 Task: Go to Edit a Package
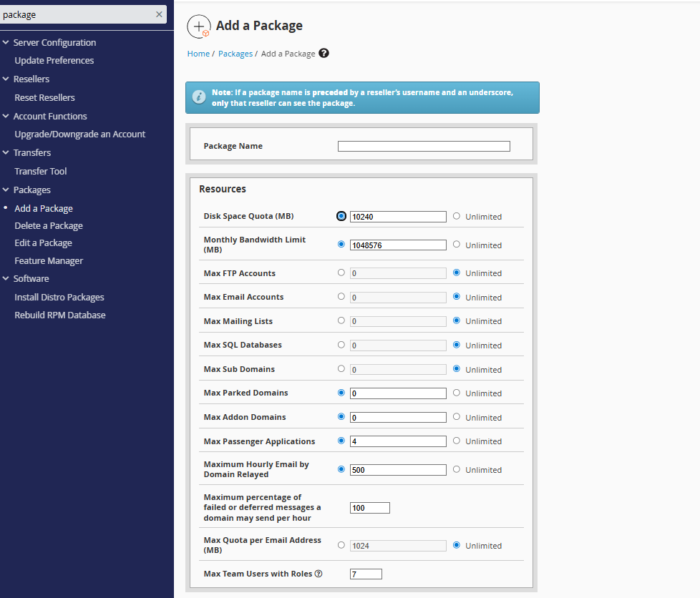point(43,243)
